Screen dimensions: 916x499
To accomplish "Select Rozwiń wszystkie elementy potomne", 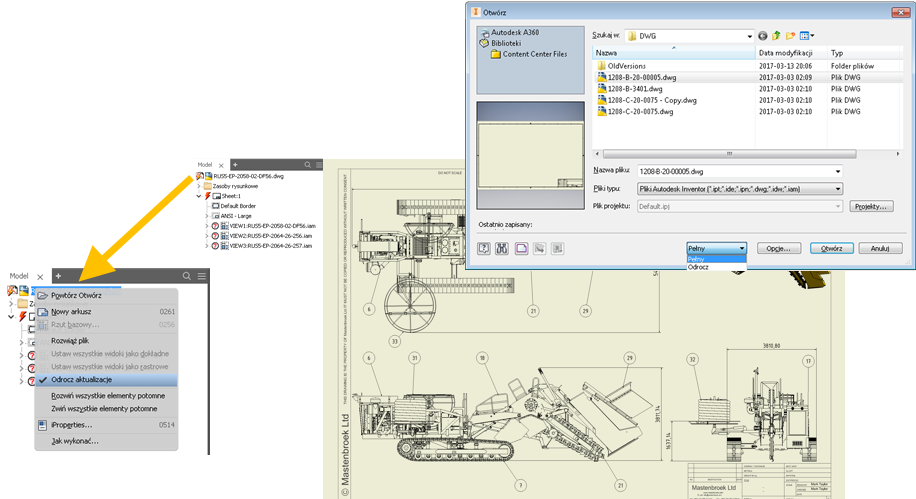I will click(x=106, y=396).
